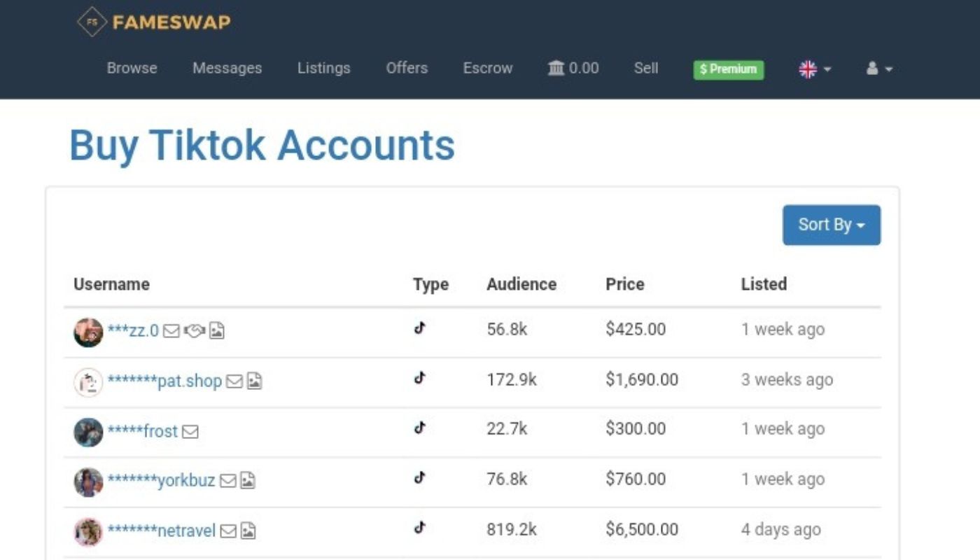
Task: Click the 56.8k audience value
Action: pyautogui.click(x=507, y=329)
